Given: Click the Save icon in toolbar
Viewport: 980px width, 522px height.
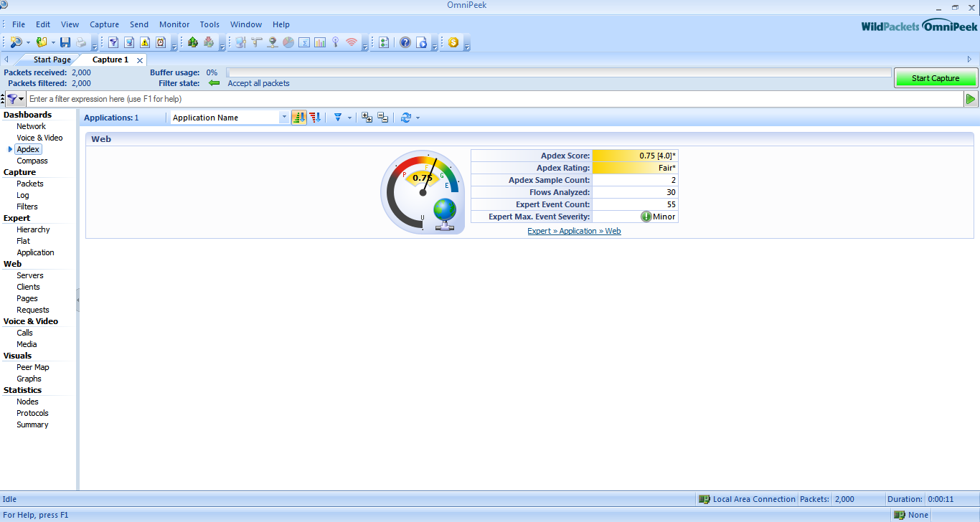Looking at the screenshot, I should pyautogui.click(x=65, y=42).
